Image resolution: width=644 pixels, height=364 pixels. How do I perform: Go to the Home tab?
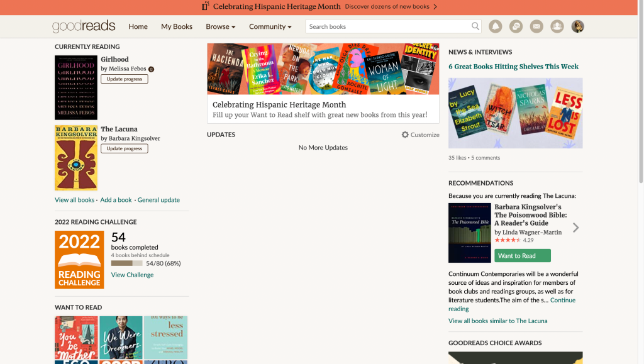[138, 26]
